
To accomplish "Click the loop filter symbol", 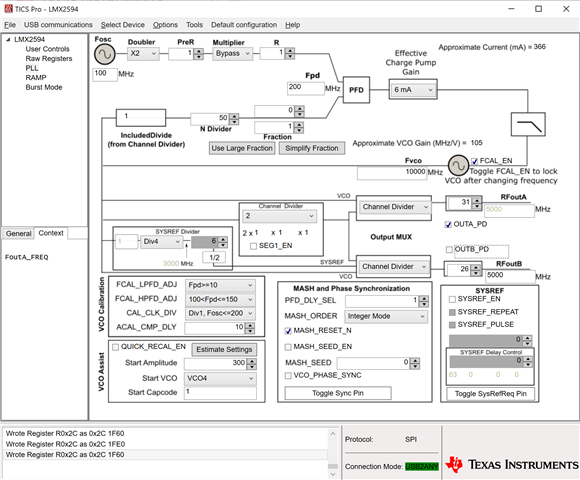I will (x=528, y=124).
